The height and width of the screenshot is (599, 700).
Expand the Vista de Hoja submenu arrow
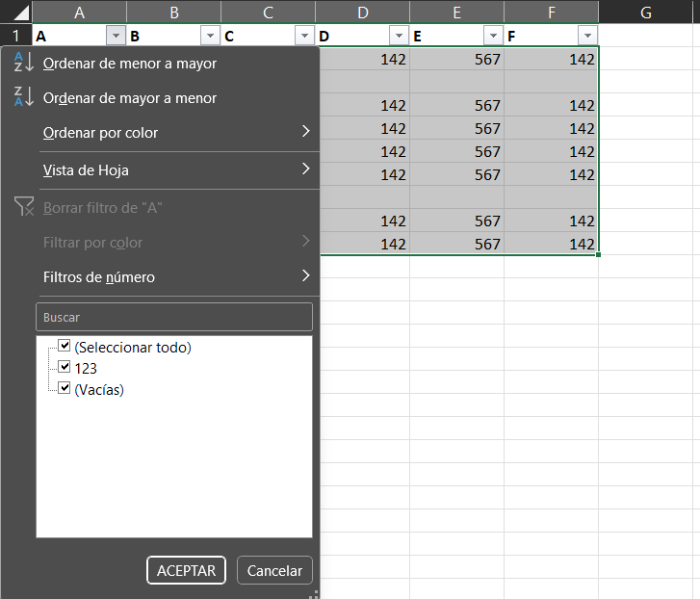[x=306, y=169]
